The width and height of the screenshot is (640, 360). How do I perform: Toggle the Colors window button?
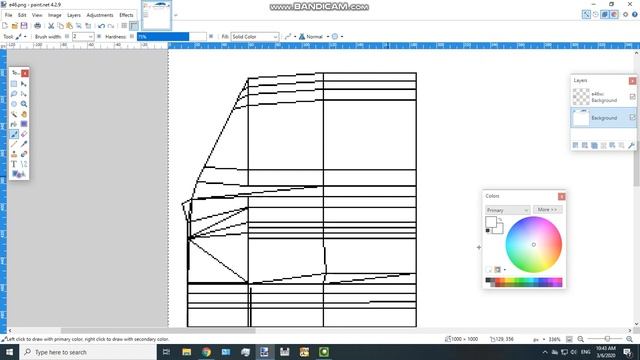pyautogui.click(x=614, y=14)
